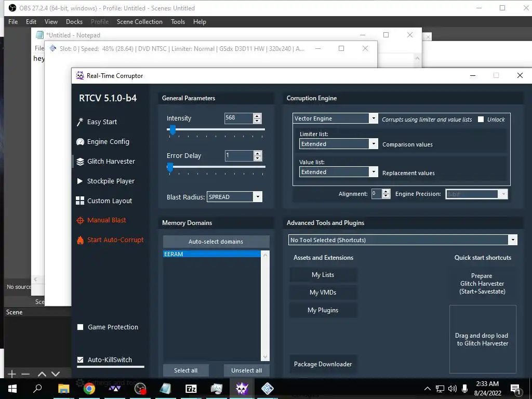The width and height of the screenshot is (532, 399).
Task: Open the No Tool Selected dropdown
Action: 513,240
